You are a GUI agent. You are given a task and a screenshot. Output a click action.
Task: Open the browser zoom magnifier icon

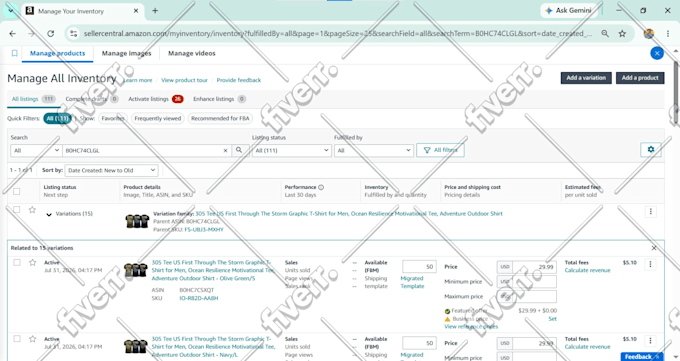[x=605, y=33]
